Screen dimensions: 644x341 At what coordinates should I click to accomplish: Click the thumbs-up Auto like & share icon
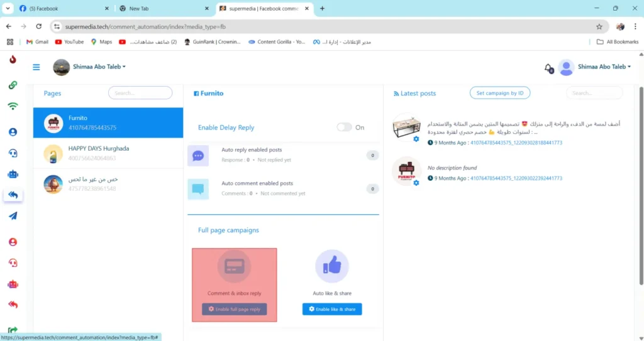(x=332, y=266)
